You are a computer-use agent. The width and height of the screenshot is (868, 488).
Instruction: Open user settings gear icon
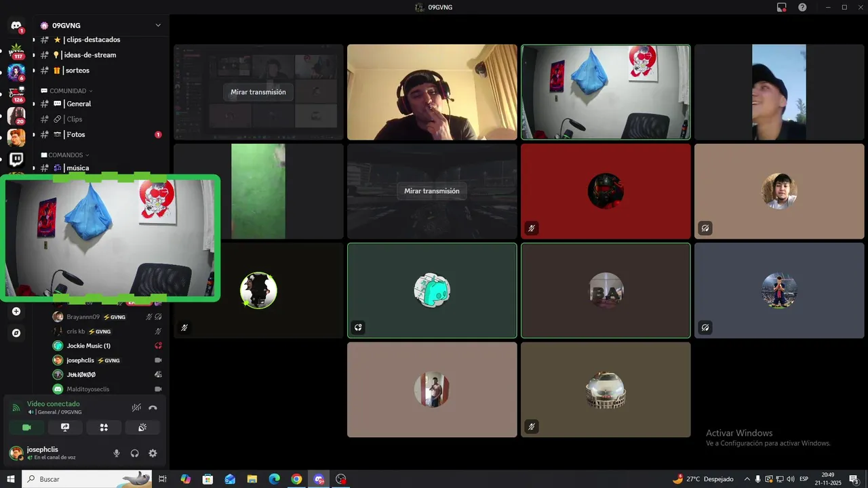(153, 453)
